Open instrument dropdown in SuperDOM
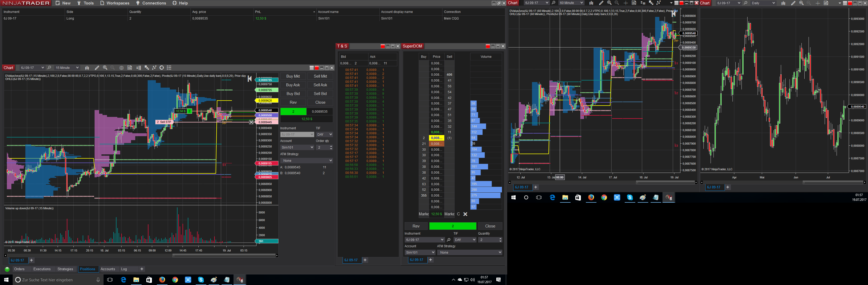Image resolution: width=868 pixels, height=285 pixels. [424, 240]
